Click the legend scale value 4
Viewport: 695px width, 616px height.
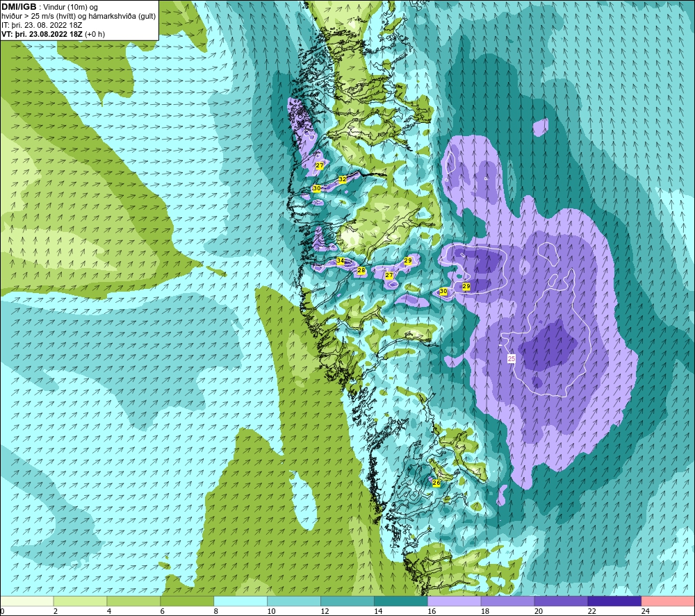(109, 611)
